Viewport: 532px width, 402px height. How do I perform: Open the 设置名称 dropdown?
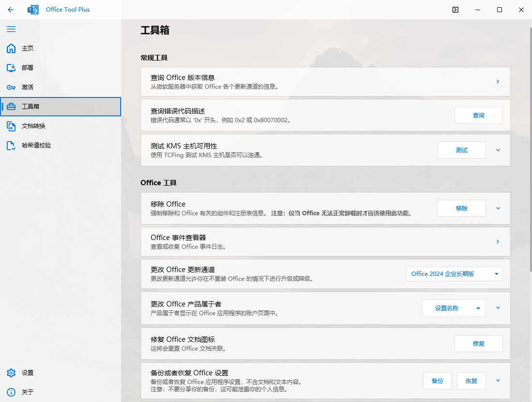454,308
